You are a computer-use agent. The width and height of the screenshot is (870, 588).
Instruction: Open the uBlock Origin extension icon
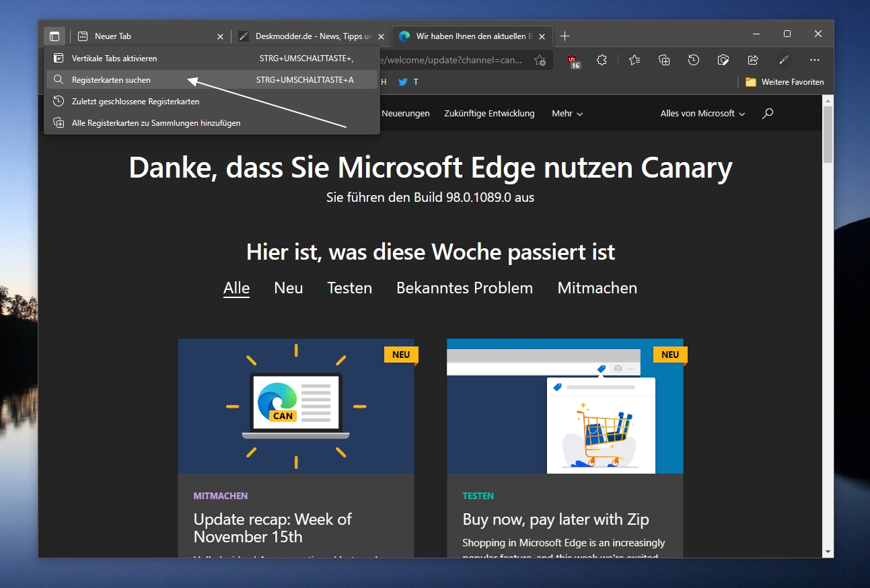click(574, 61)
